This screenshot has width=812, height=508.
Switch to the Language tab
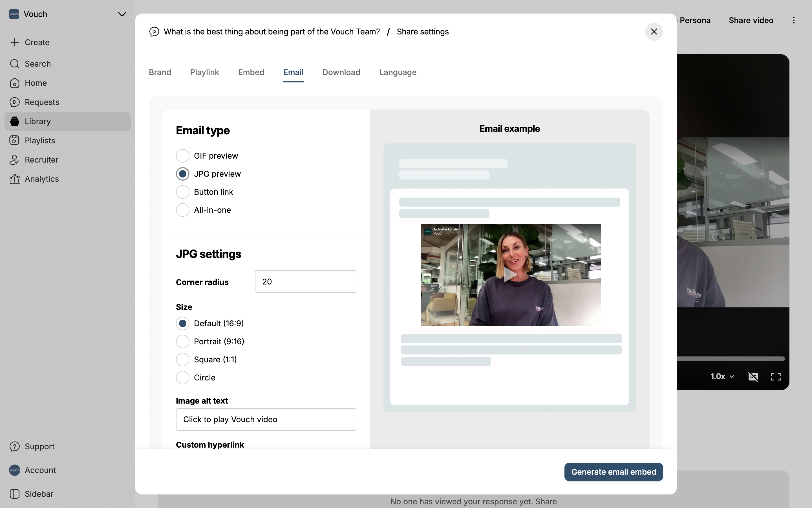398,72
